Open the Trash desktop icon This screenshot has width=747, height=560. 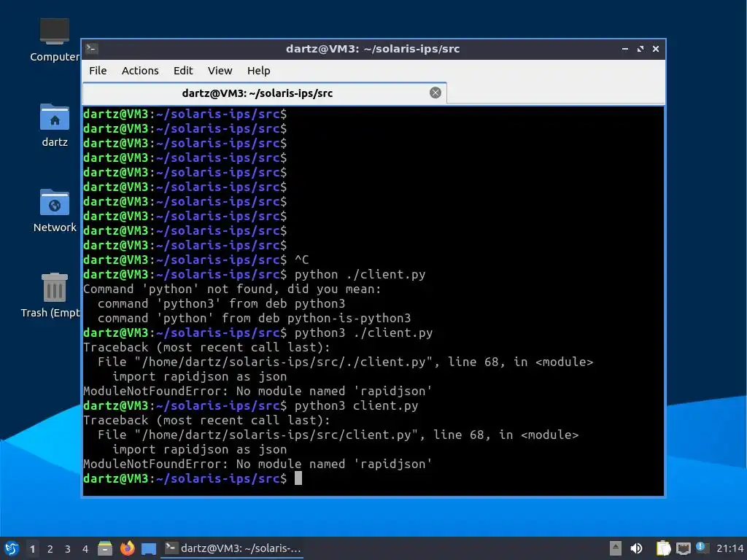(51, 295)
